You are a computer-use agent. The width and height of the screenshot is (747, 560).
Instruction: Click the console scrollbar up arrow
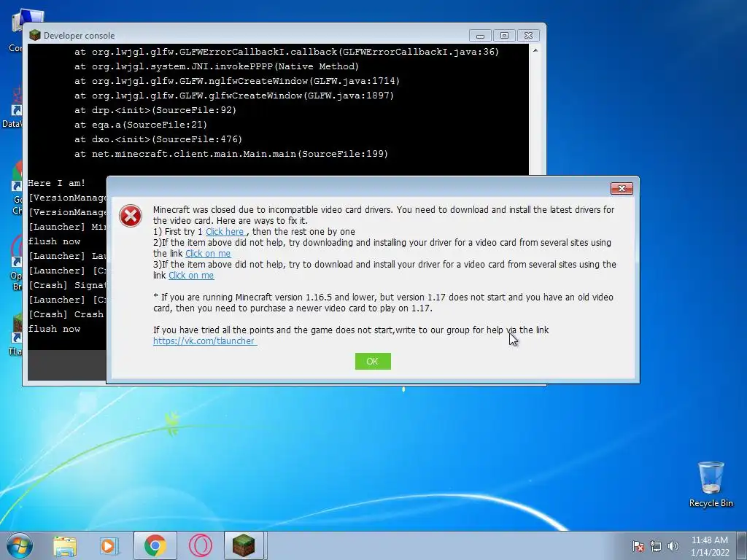[x=535, y=50]
